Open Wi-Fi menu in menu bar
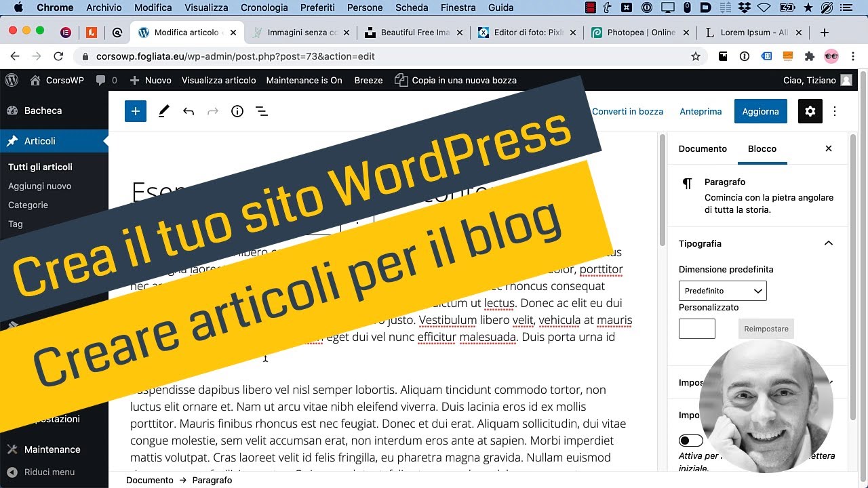 [764, 7]
